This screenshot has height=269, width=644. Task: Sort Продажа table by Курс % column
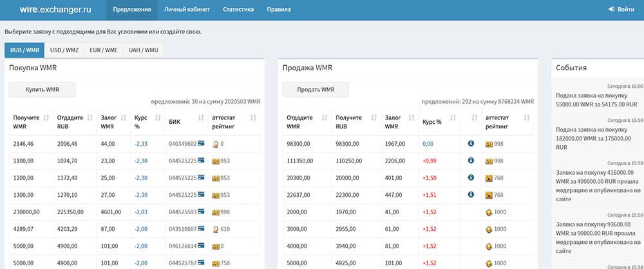(453, 117)
